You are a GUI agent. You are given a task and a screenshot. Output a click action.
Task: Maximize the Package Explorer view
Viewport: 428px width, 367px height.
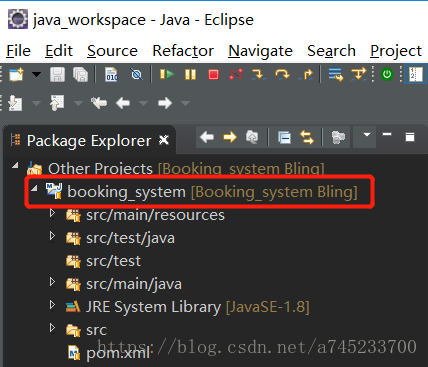pos(410,137)
